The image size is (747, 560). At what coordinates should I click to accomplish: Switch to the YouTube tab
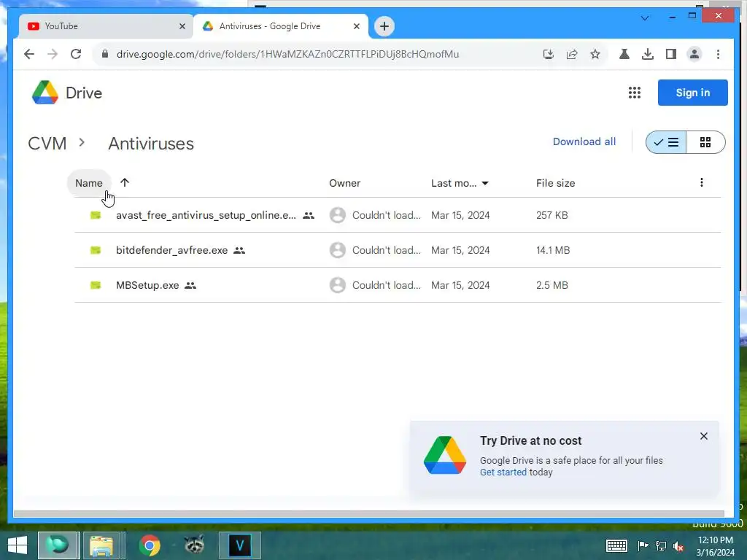(x=106, y=26)
